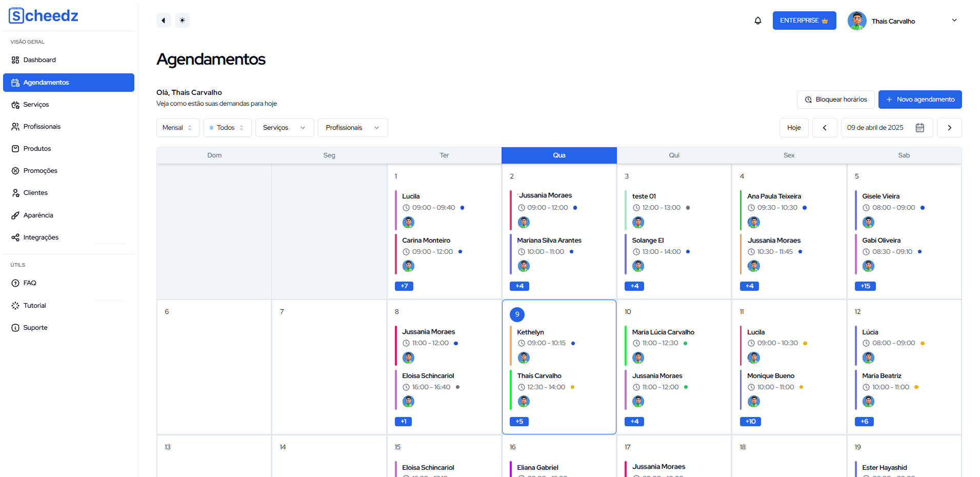The width and height of the screenshot is (980, 477).
Task: Open the teste 01 appointment
Action: pos(674,210)
